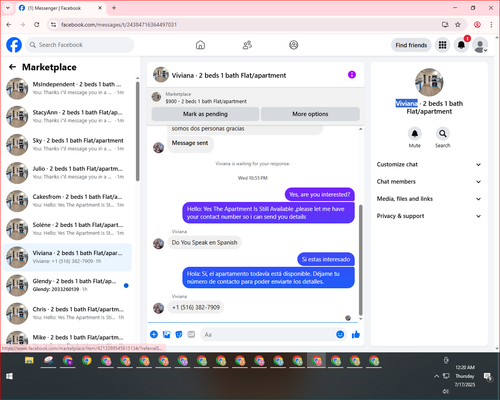500x400 pixels.
Task: Choose a sticker in the composer
Action: click(179, 334)
